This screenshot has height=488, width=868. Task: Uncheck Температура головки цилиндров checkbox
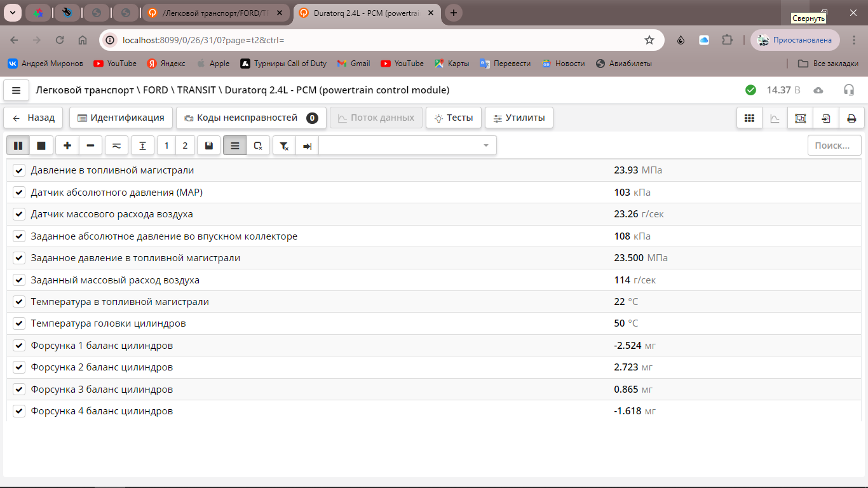click(19, 323)
